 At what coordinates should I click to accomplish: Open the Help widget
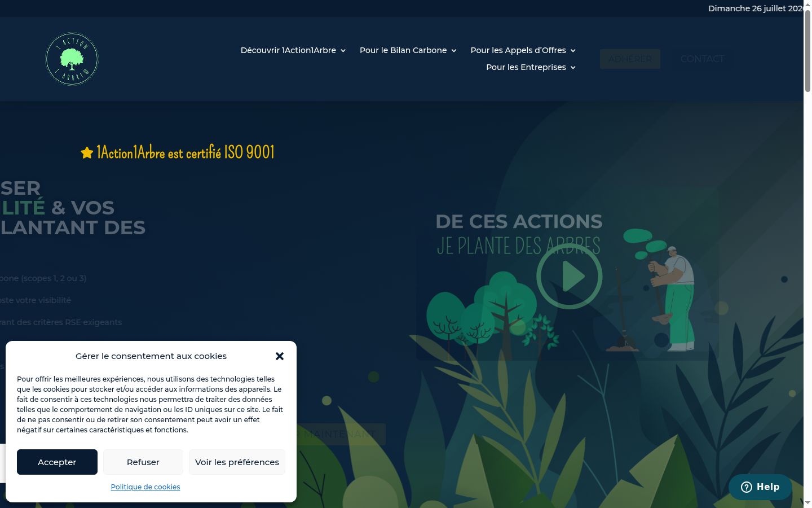760,487
